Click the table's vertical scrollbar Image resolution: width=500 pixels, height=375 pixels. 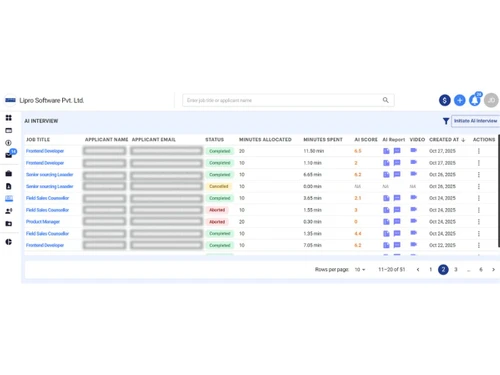point(499,191)
